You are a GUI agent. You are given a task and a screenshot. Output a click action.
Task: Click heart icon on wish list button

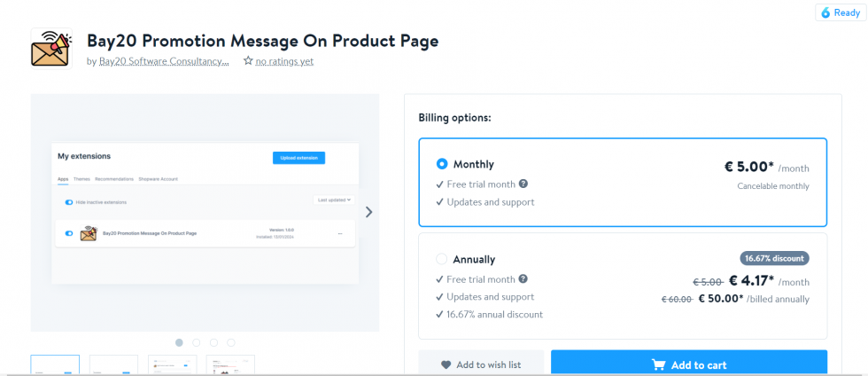coord(446,364)
